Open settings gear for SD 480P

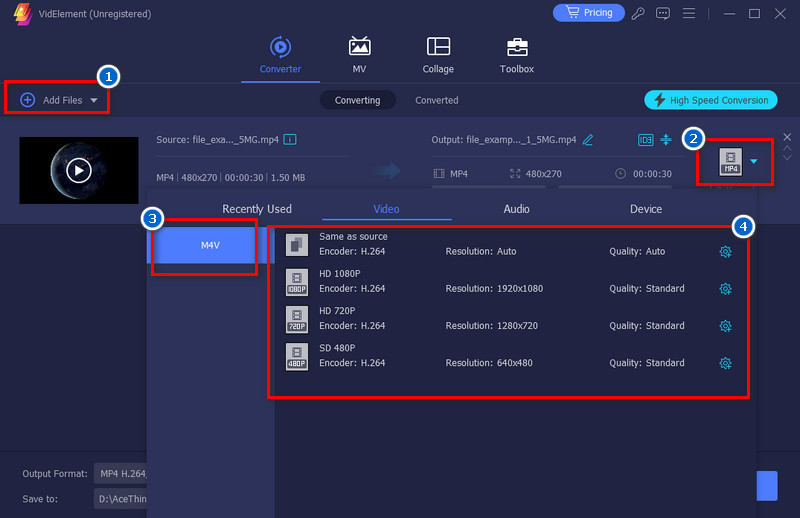(726, 363)
